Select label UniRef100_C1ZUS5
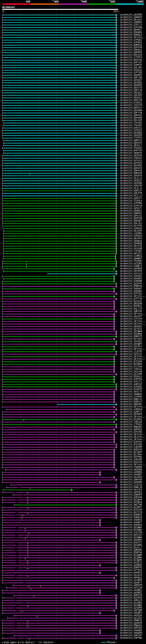 (131, 352)
